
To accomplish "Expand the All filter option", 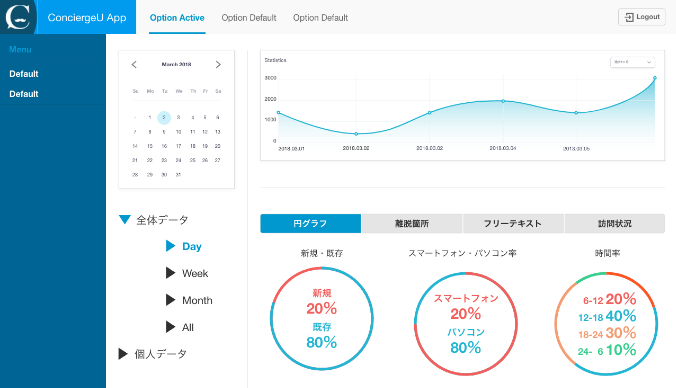I will pos(171,327).
